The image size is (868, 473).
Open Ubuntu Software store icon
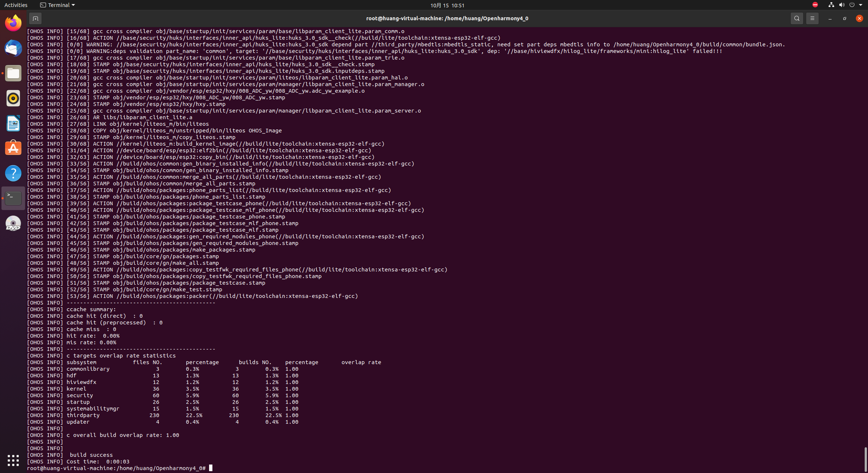point(13,148)
